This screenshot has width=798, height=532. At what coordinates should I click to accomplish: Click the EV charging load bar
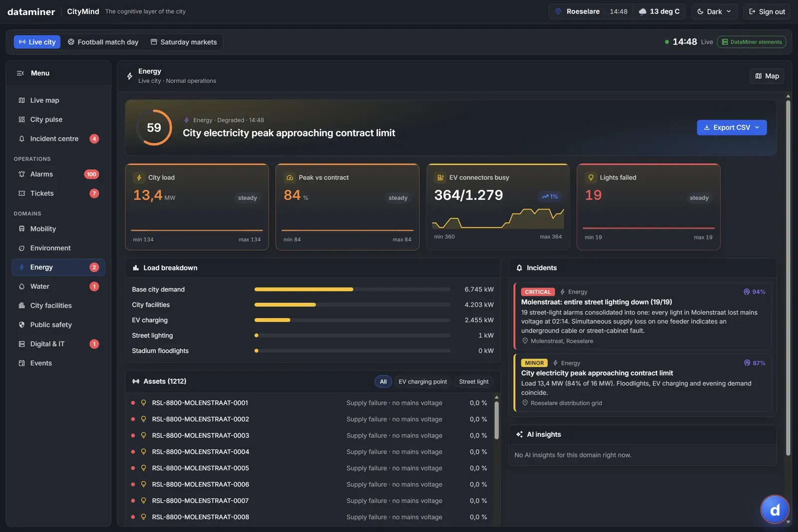352,320
